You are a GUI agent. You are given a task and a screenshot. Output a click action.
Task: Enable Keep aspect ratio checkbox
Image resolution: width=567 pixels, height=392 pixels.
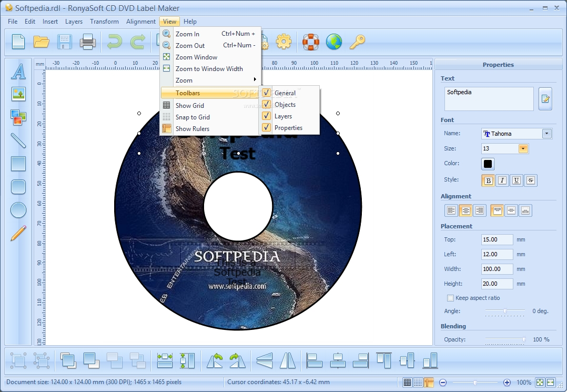(x=450, y=298)
